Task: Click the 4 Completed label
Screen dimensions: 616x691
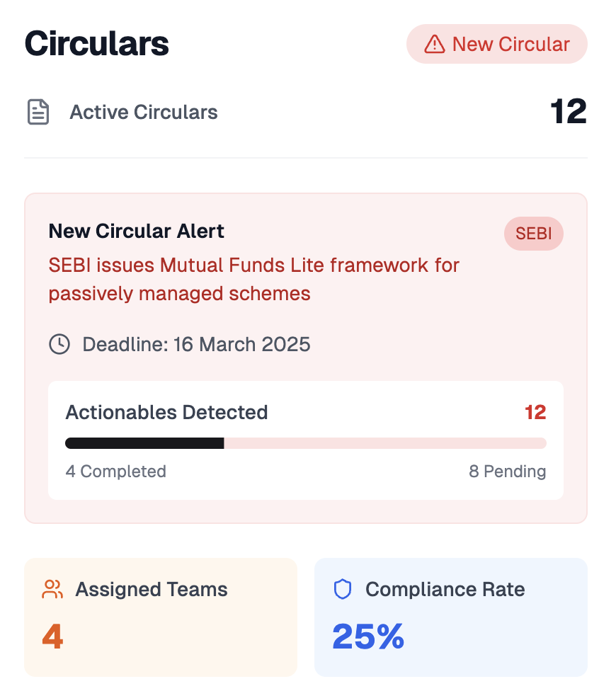Action: click(115, 471)
